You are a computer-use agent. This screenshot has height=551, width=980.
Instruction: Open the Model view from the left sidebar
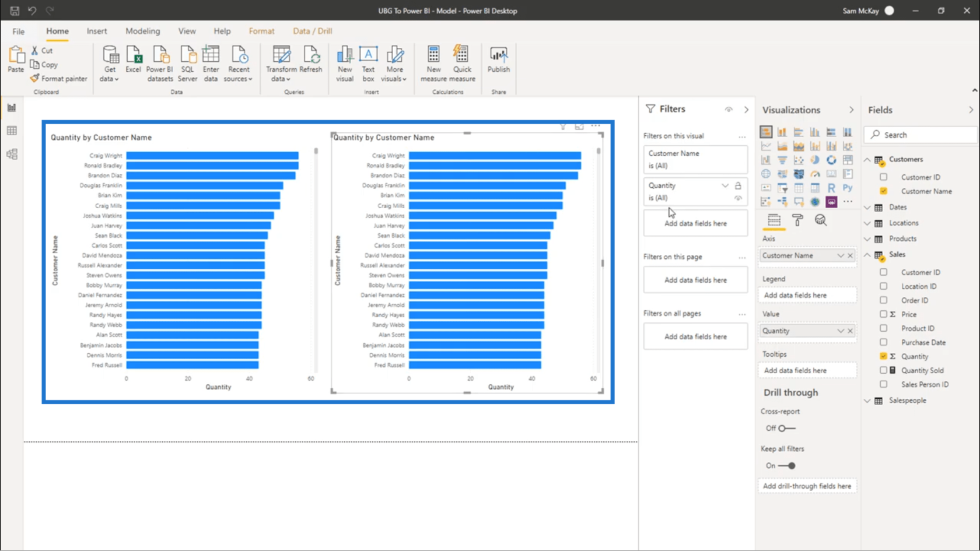(12, 154)
